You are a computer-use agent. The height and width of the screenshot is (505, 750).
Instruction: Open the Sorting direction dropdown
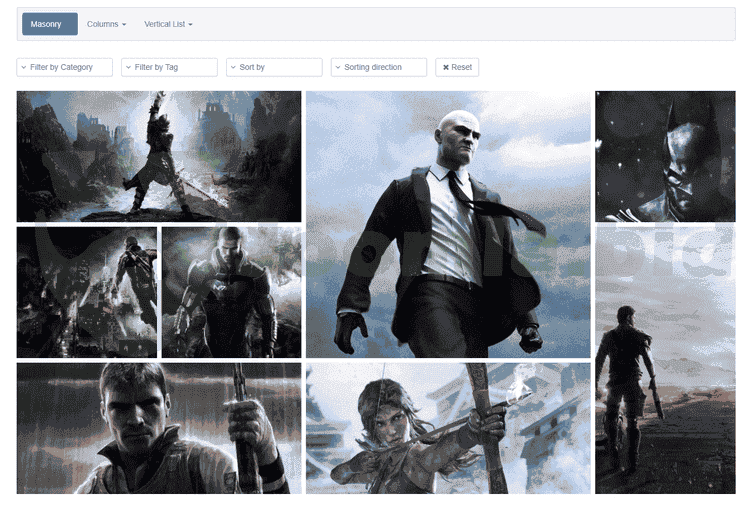379,67
